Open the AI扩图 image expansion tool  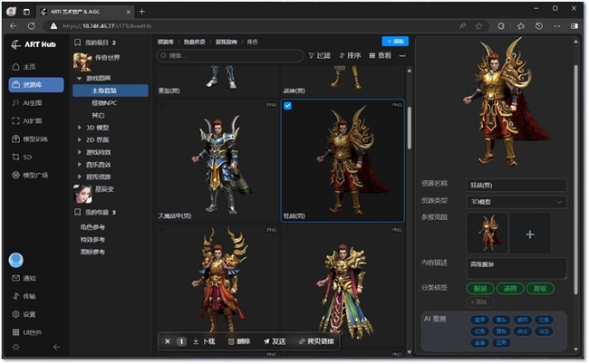(32, 120)
